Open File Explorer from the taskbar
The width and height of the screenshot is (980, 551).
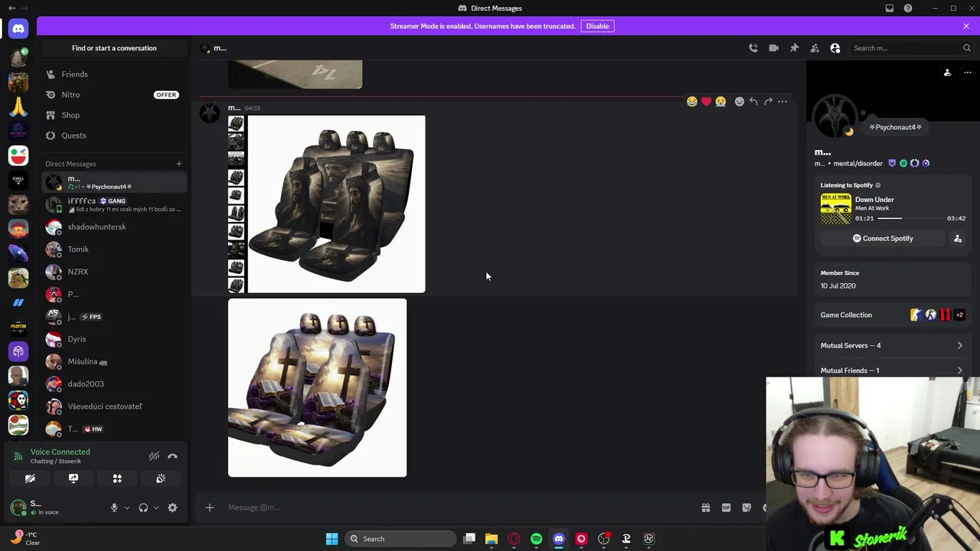click(492, 539)
